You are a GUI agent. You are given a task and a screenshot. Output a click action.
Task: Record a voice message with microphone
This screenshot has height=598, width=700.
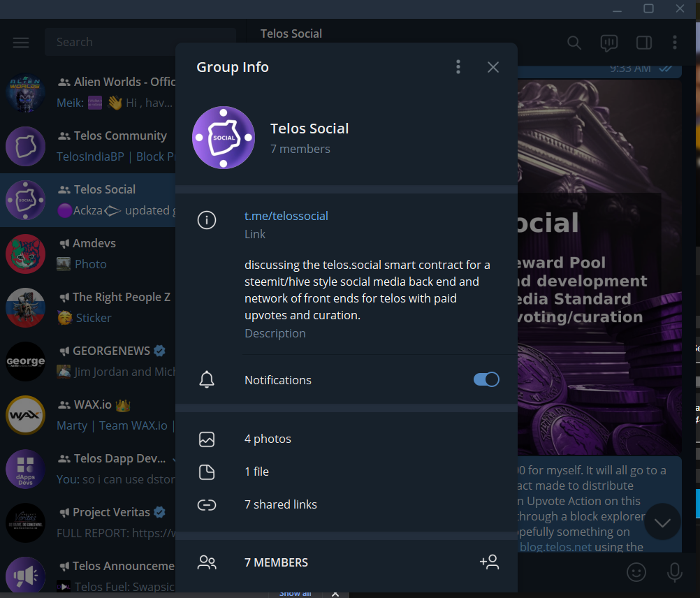point(675,572)
